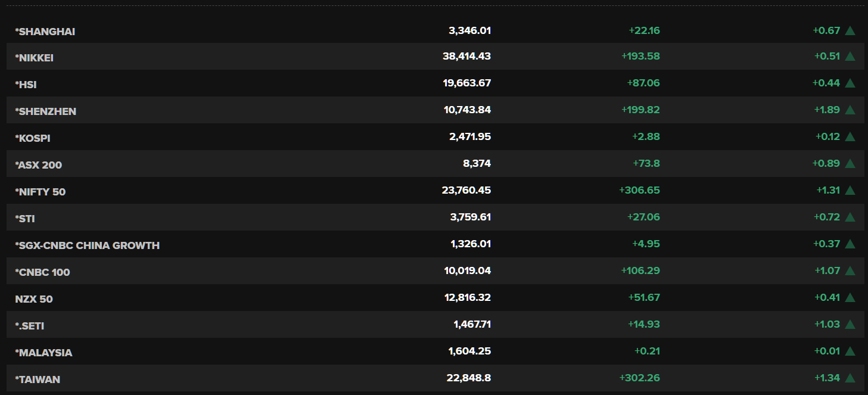Click Shenzhen percent change +1.89
Viewport: 868px width, 395px height.
pyautogui.click(x=827, y=110)
